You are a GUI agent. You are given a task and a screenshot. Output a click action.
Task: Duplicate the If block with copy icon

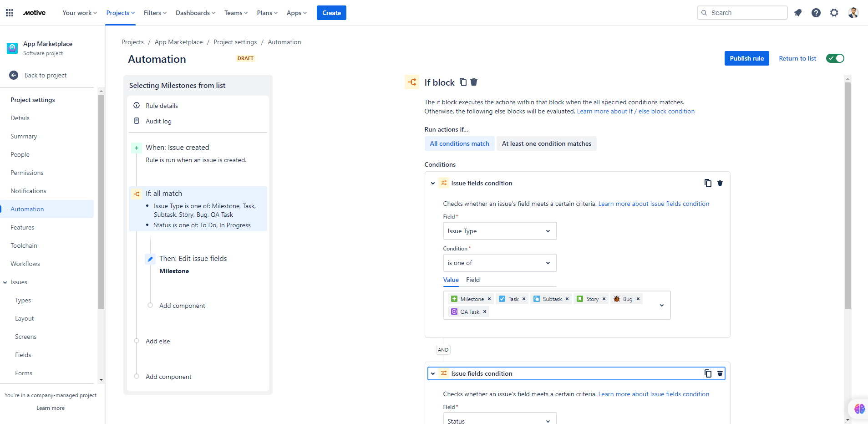463,82
